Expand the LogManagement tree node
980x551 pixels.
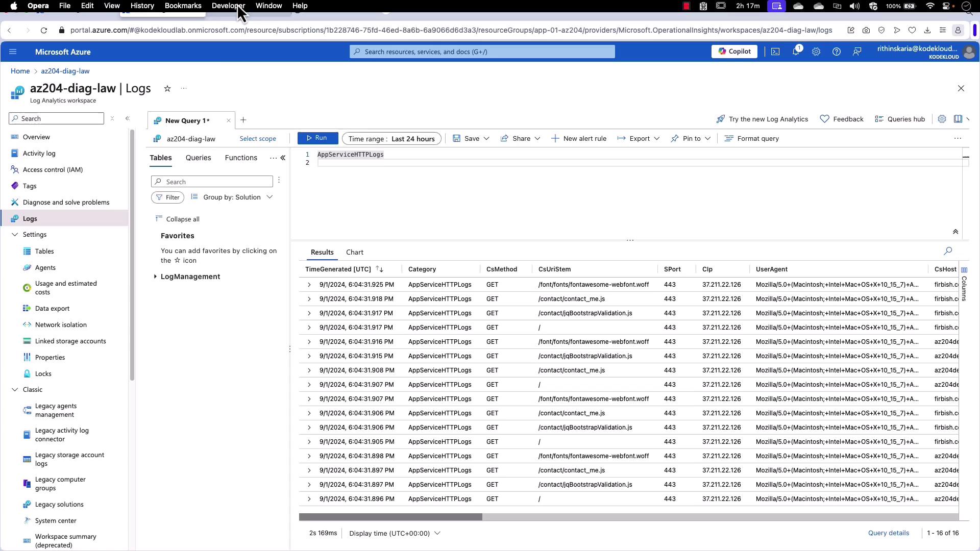[x=156, y=277]
